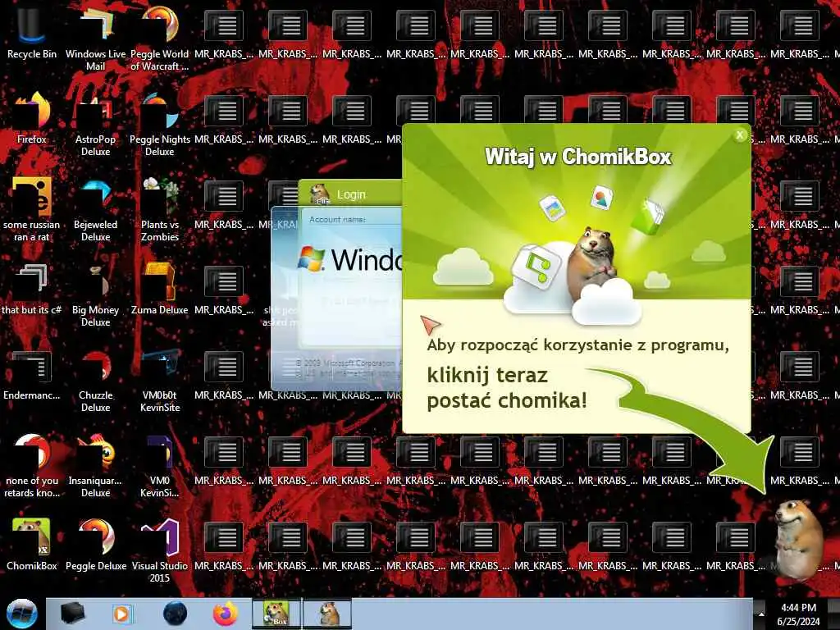Select the VM0b0t KevinSite icon
840x630 pixels.
pos(160,381)
